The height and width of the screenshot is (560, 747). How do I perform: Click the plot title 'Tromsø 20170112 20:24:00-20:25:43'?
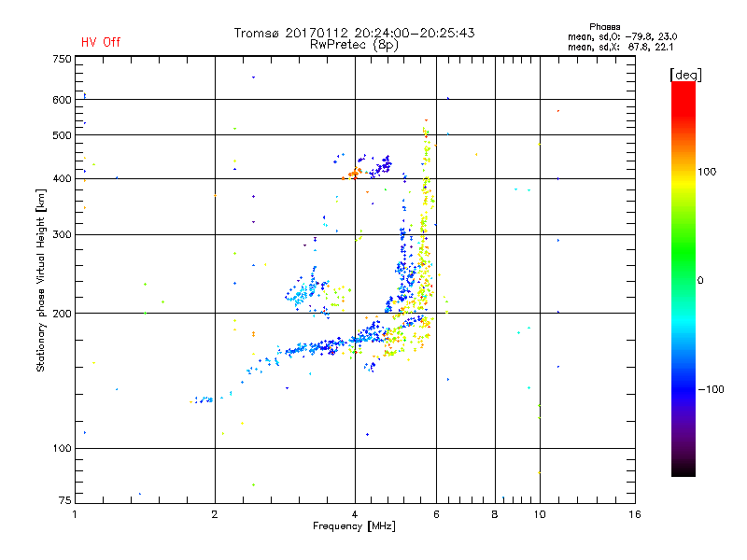(x=354, y=33)
